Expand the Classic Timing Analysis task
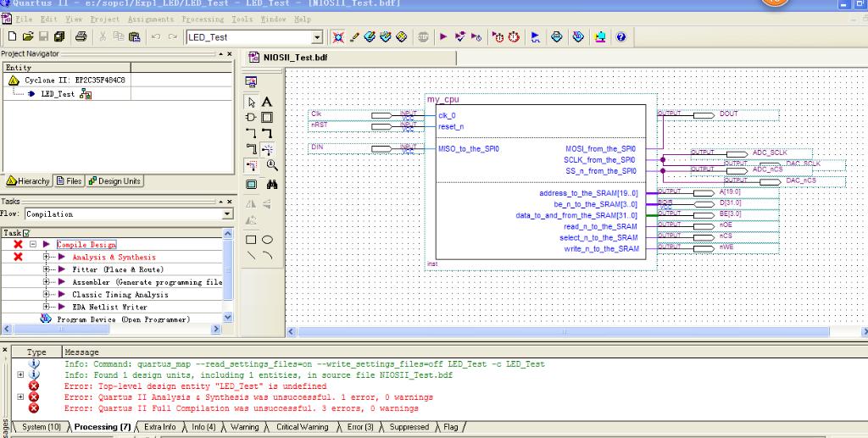Image resolution: width=868 pixels, height=438 pixels. (x=47, y=294)
